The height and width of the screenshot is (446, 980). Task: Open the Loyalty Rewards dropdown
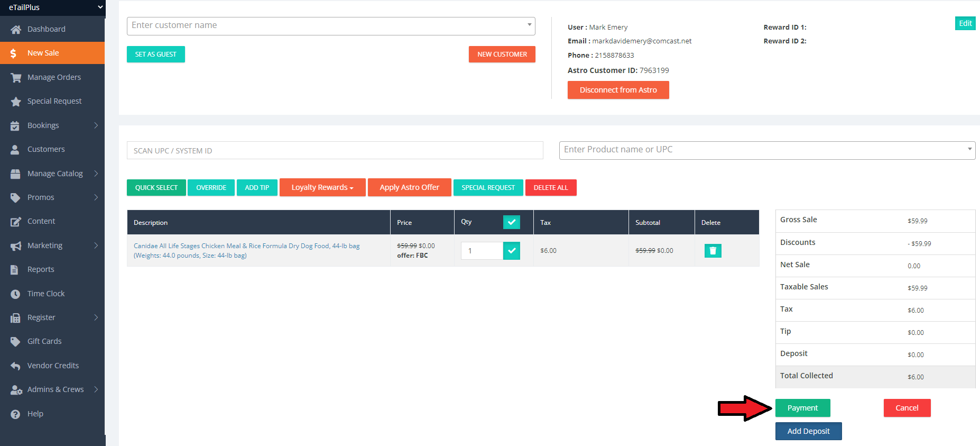[322, 188]
